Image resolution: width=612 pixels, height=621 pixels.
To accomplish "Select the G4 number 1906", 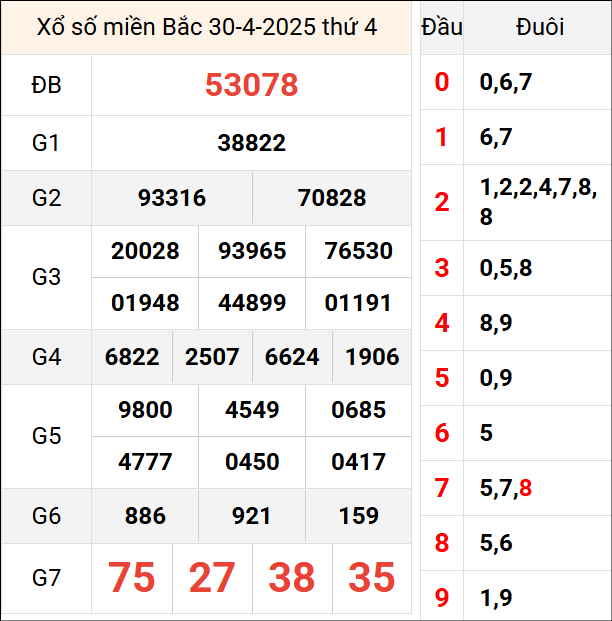I will tap(372, 357).
